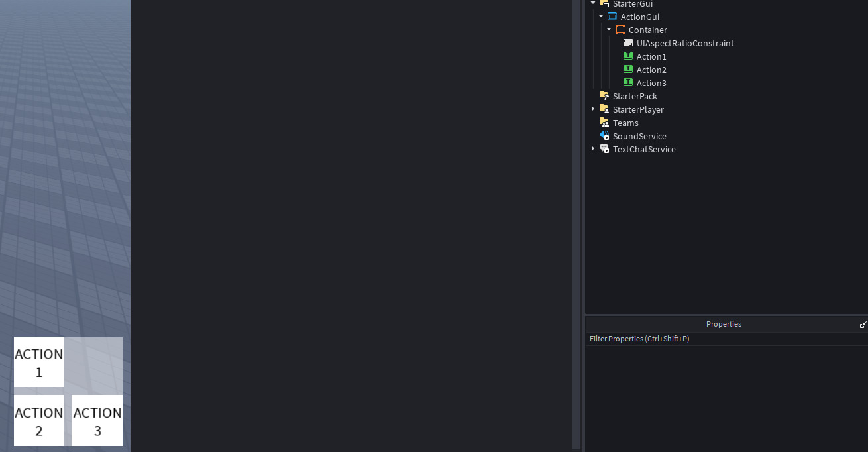Image resolution: width=868 pixels, height=452 pixels.
Task: Click the Action3 text button icon
Action: point(628,83)
